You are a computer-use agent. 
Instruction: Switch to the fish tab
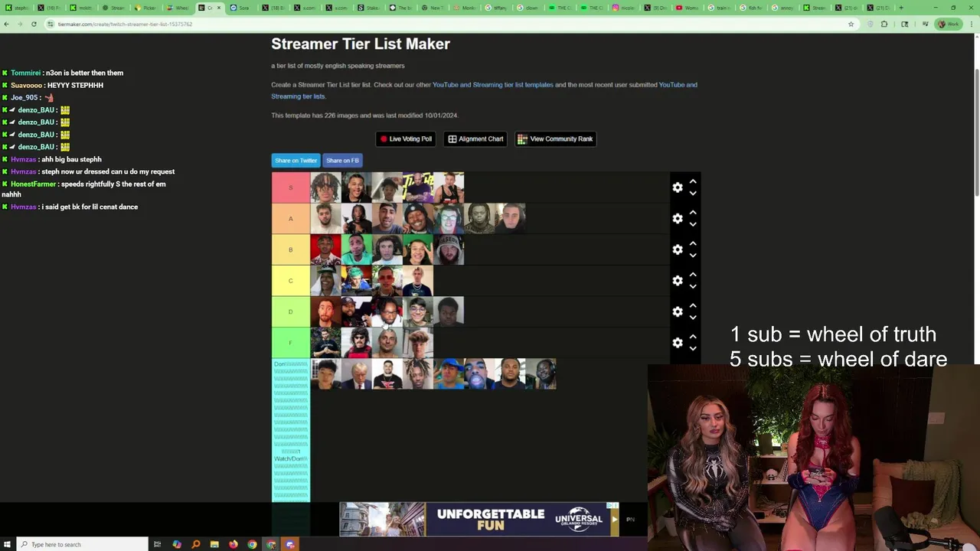tap(751, 8)
